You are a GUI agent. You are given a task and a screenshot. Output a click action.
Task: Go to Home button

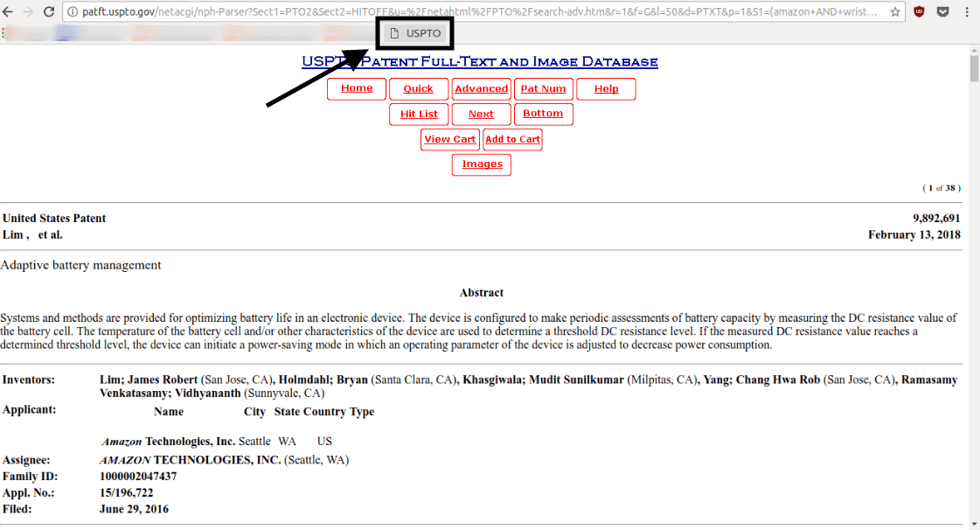[x=357, y=88]
